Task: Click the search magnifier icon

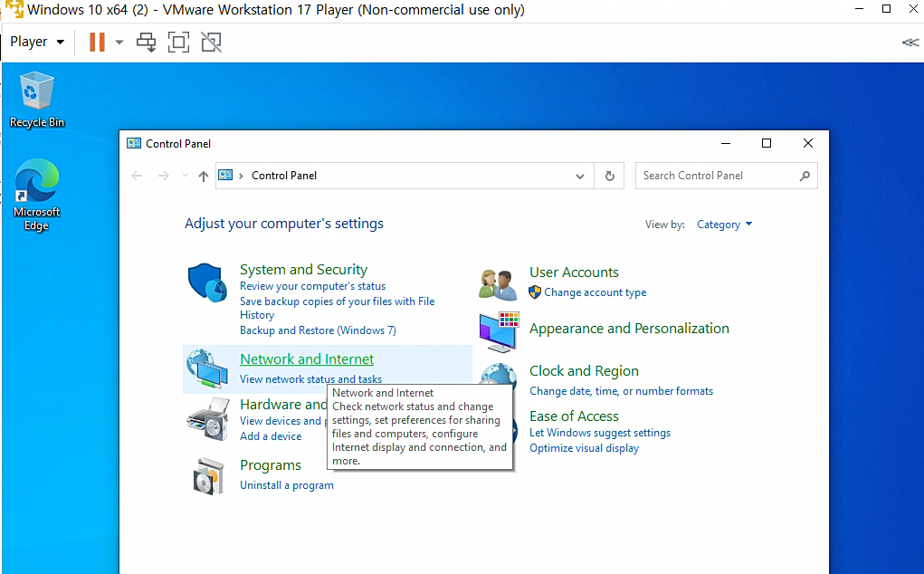Action: [805, 176]
